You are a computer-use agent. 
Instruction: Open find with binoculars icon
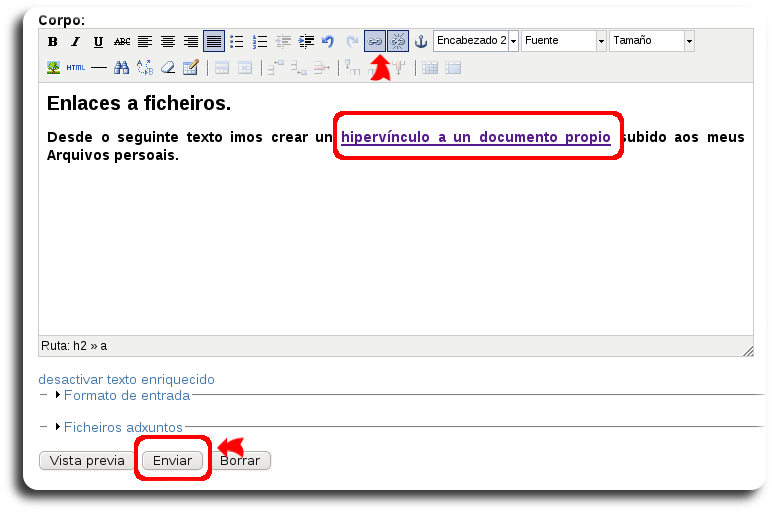[121, 68]
